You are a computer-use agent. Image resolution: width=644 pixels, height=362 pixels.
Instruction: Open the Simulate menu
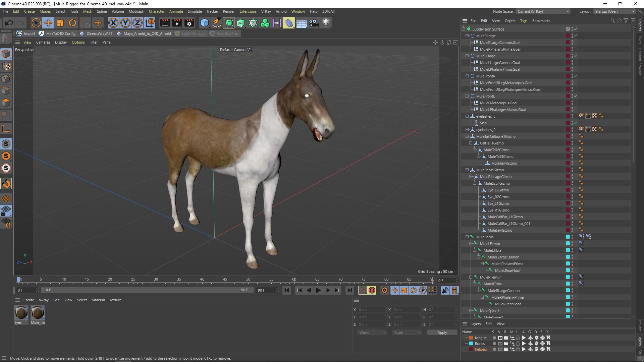coord(195,11)
